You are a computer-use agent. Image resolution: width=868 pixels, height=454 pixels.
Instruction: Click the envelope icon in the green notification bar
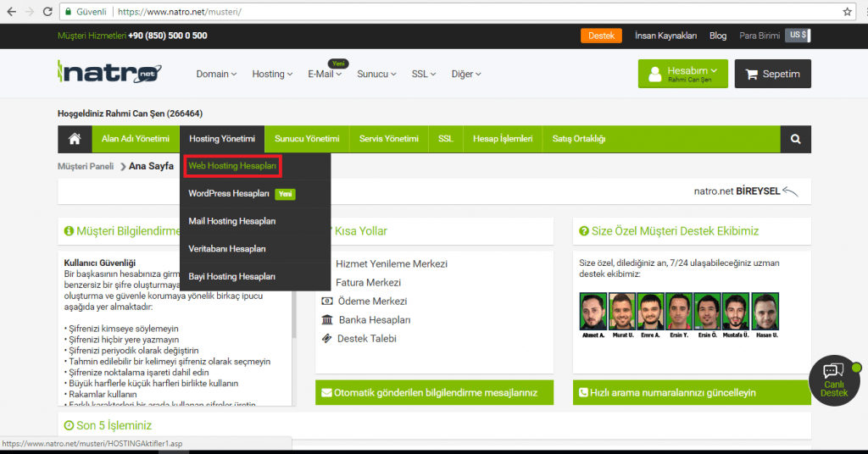coord(326,393)
